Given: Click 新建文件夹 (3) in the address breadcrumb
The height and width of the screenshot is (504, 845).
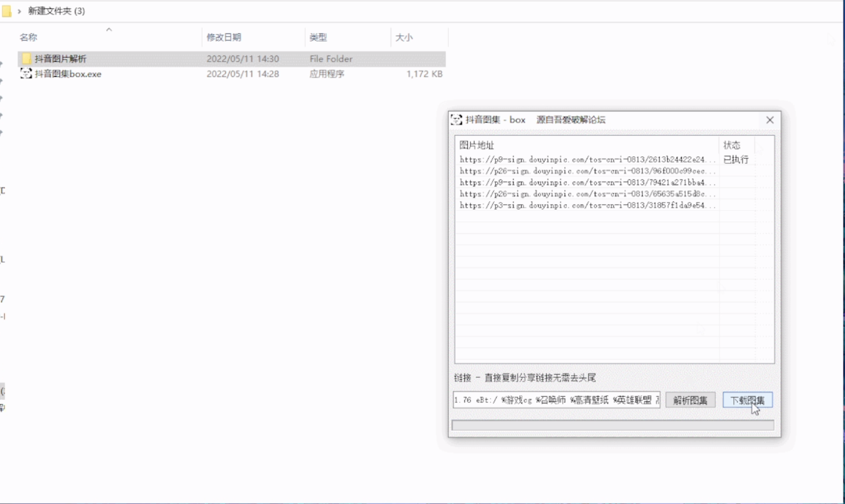Looking at the screenshot, I should pyautogui.click(x=56, y=11).
